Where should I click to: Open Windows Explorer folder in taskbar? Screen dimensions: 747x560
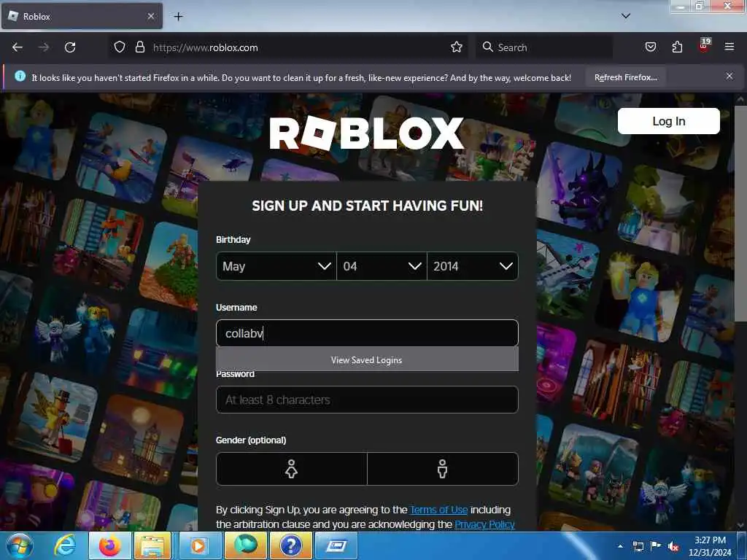point(152,545)
